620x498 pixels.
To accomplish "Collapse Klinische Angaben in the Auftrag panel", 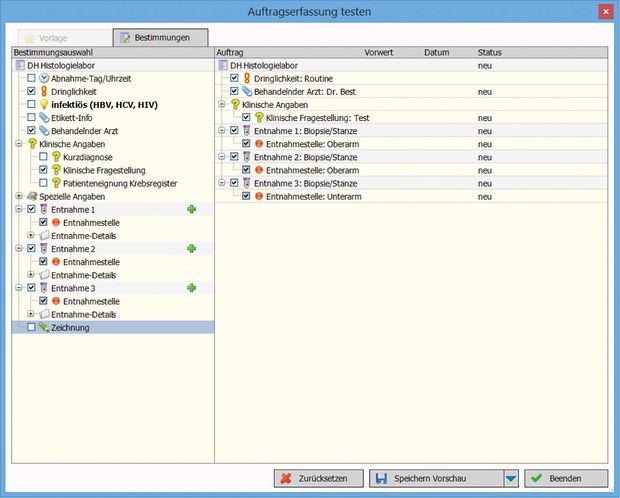I will pyautogui.click(x=222, y=104).
